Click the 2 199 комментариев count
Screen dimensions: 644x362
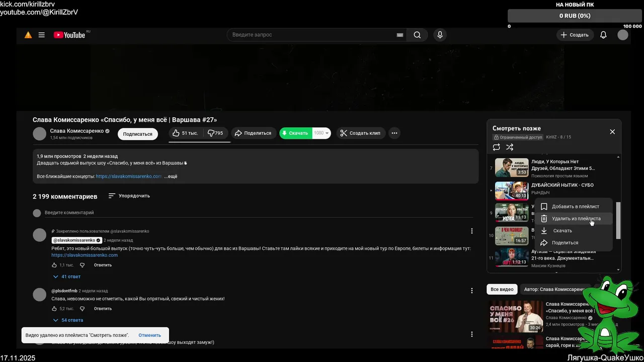65,196
